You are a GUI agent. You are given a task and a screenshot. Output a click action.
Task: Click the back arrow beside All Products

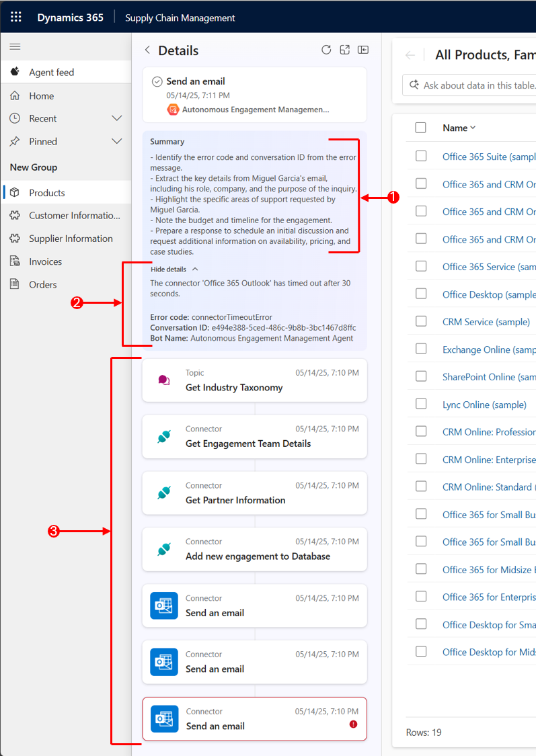pos(410,56)
